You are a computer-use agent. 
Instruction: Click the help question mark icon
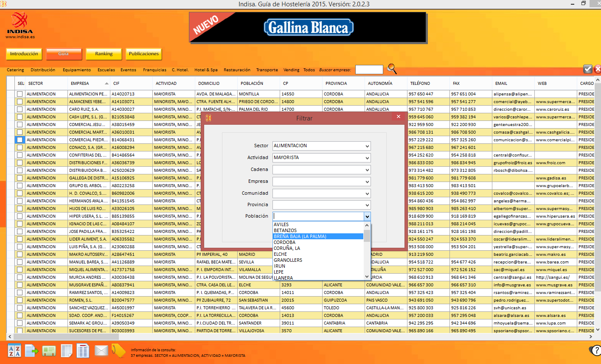(x=595, y=350)
